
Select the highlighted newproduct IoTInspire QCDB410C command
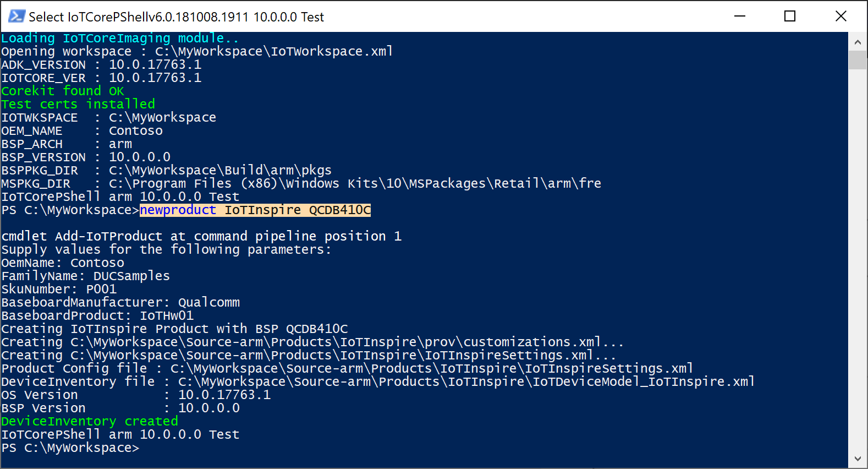click(255, 210)
